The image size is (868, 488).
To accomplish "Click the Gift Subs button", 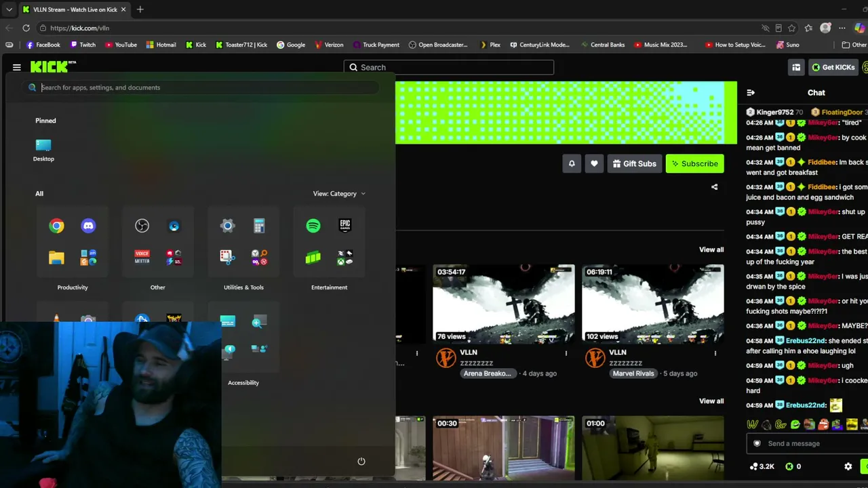I will [x=634, y=163].
